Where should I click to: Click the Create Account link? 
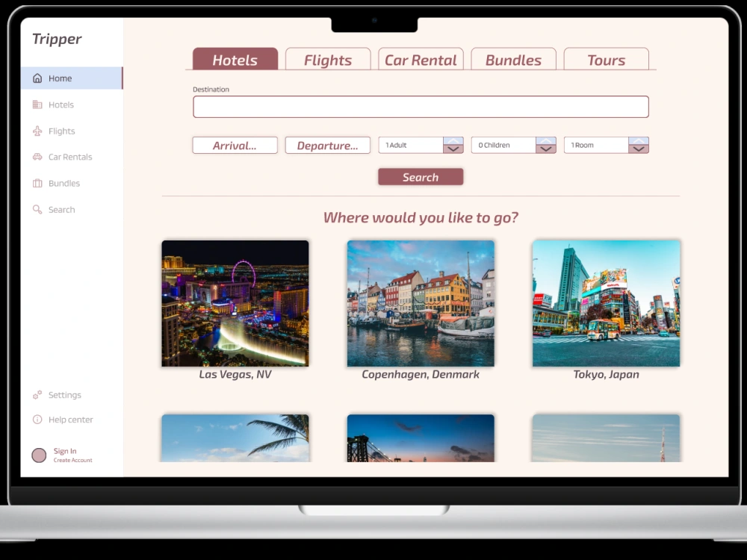[73, 460]
